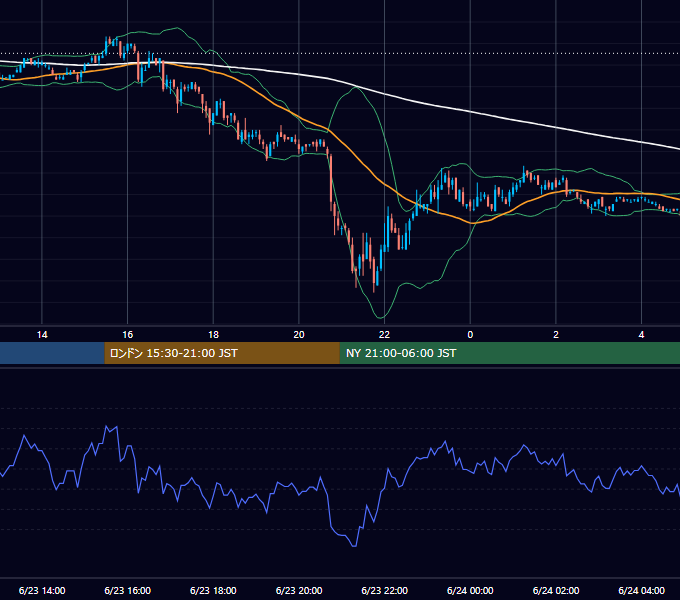Click the ロンドン 15:30-21:00 JST session band
The width and height of the screenshot is (680, 600).
click(222, 353)
